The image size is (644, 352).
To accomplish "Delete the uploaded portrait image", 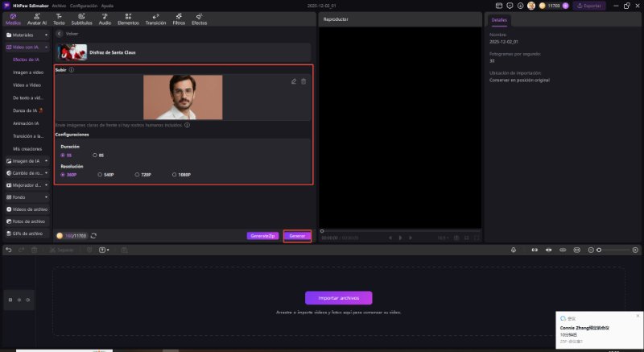I will click(303, 81).
